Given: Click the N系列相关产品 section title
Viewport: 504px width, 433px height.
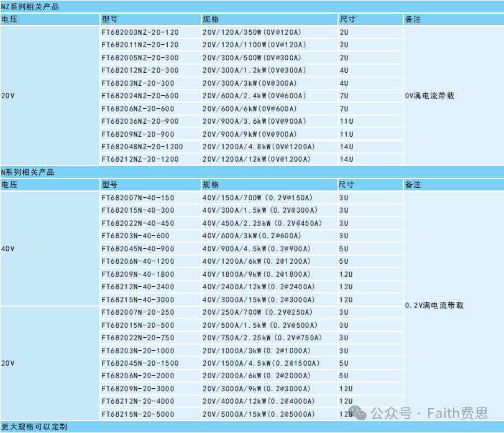Looking at the screenshot, I should coord(27,172).
